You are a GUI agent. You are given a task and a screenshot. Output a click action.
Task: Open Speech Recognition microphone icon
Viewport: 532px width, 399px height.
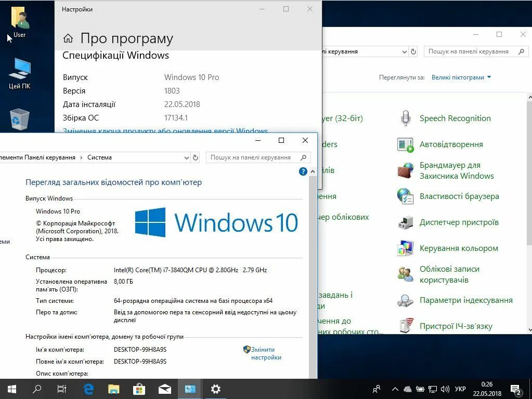coord(406,118)
